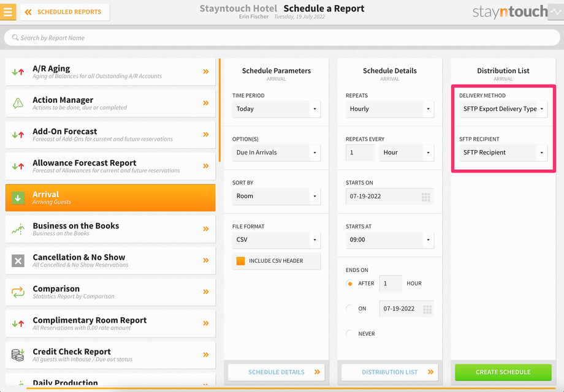Image resolution: width=564 pixels, height=392 pixels.
Task: Click the Ends On After count field
Action: click(x=391, y=284)
